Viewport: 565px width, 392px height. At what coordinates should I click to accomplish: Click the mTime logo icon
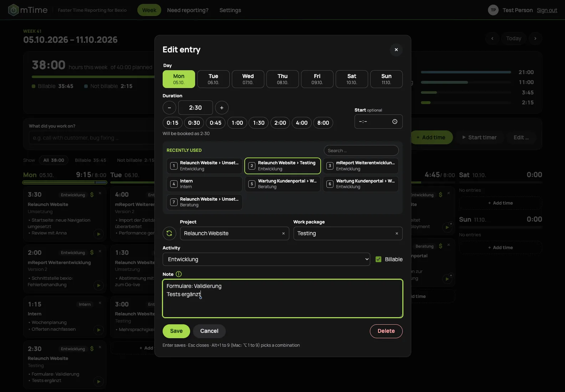(13, 10)
